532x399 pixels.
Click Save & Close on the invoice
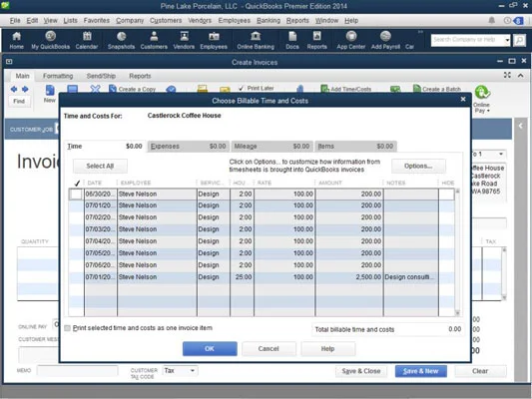tap(361, 371)
